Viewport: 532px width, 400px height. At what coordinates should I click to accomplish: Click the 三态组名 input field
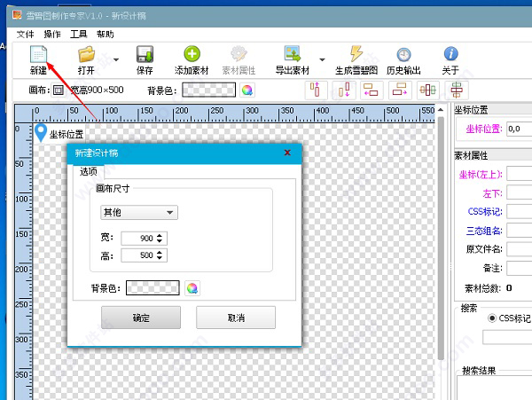pyautogui.click(x=519, y=231)
